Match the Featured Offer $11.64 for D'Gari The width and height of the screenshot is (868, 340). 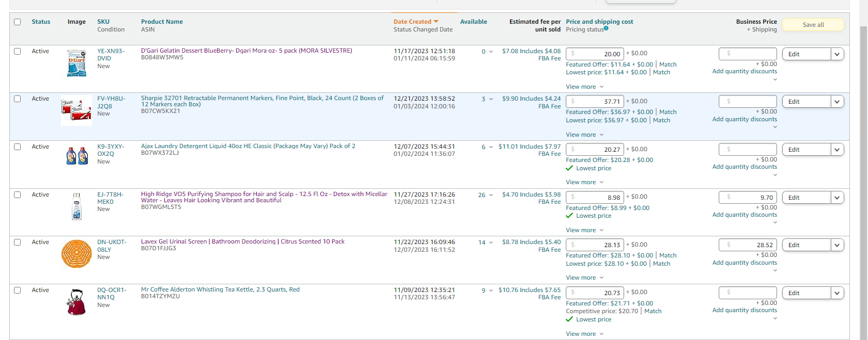click(x=668, y=64)
